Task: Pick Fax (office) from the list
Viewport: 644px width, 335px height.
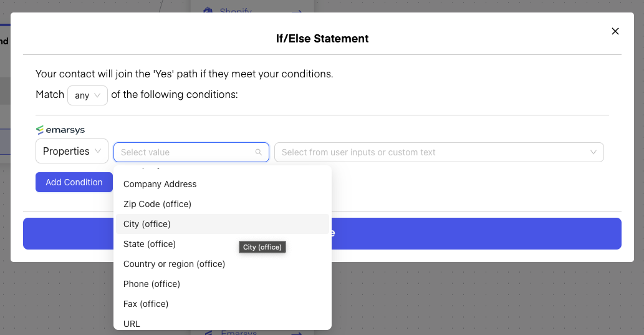Action: point(146,304)
